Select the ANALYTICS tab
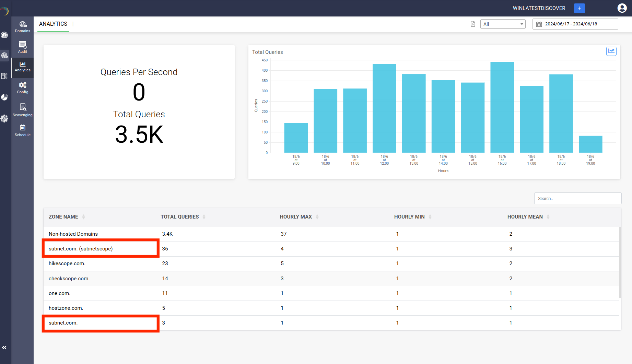 pos(53,24)
